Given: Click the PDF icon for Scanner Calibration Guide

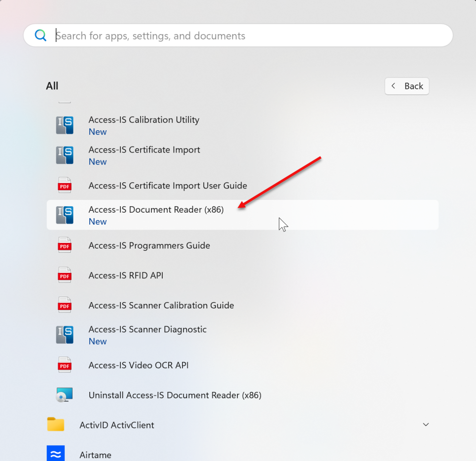Looking at the screenshot, I should (x=65, y=305).
